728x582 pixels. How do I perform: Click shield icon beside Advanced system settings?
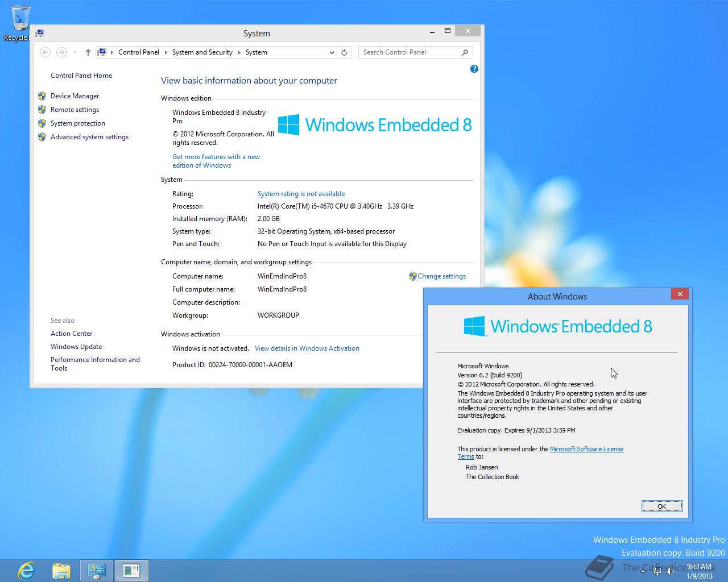pos(42,137)
